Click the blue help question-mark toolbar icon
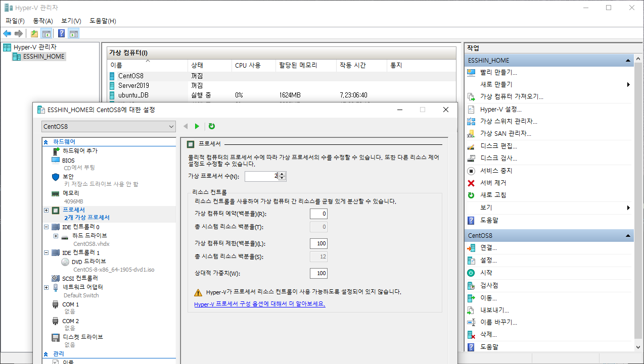 [61, 34]
